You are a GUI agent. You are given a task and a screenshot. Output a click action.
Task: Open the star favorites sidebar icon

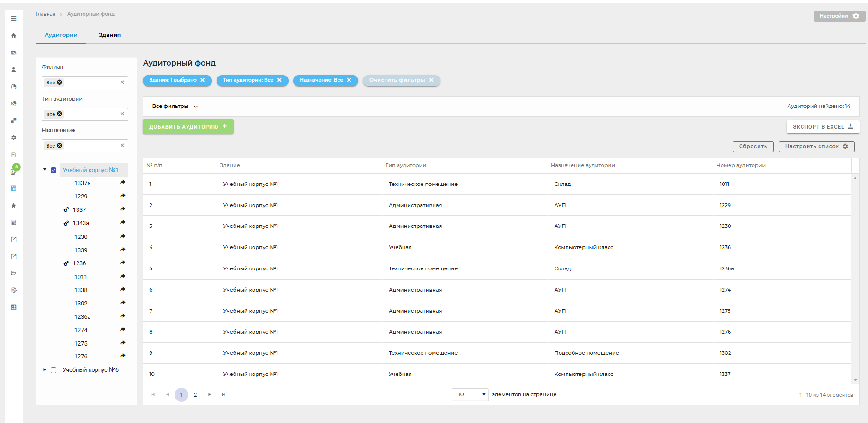click(x=13, y=205)
